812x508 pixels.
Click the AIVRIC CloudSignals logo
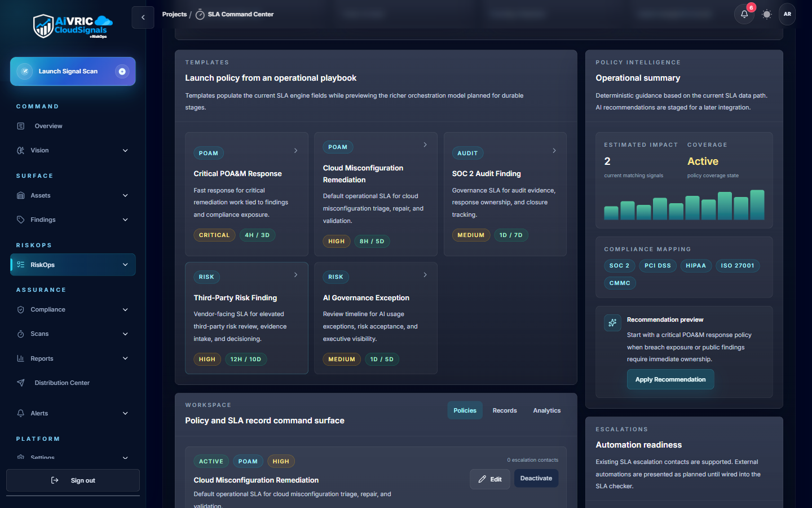click(73, 27)
